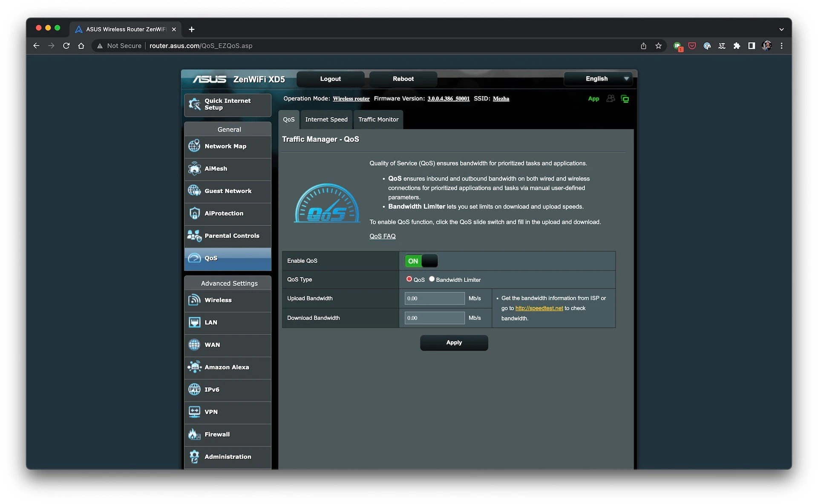The image size is (818, 504).
Task: Click the Mezha SSID link
Action: (501, 99)
